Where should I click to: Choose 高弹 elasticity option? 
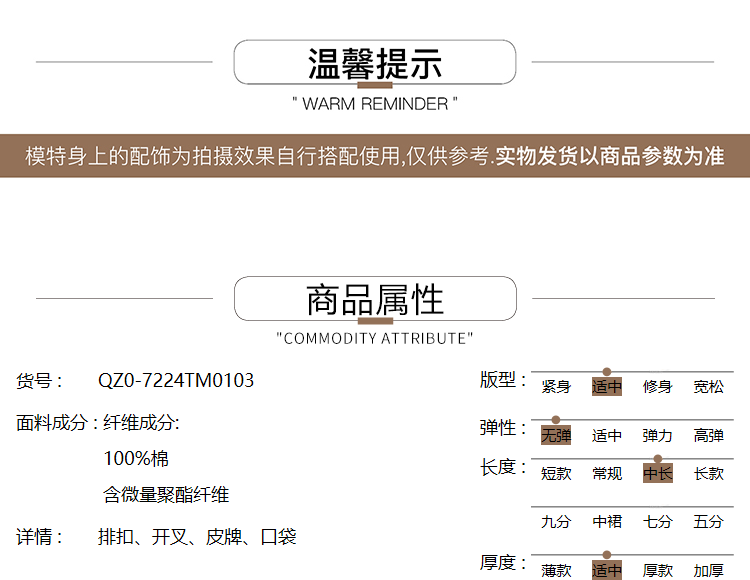tap(709, 436)
